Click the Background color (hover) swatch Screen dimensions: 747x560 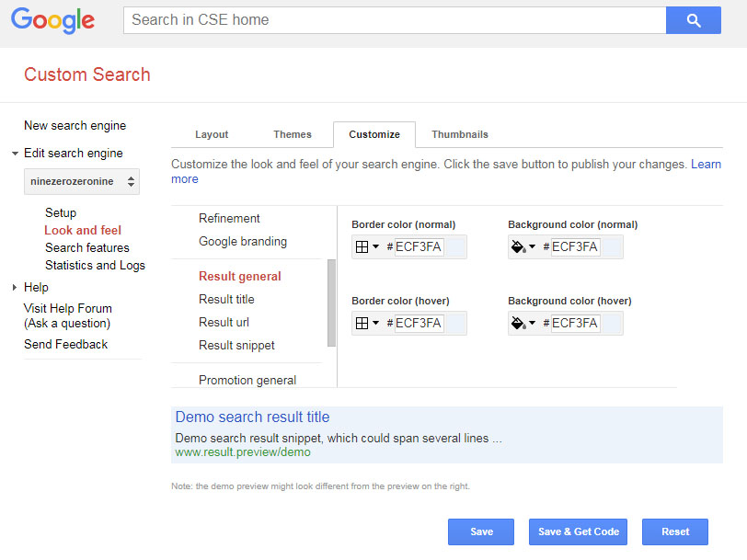click(611, 324)
